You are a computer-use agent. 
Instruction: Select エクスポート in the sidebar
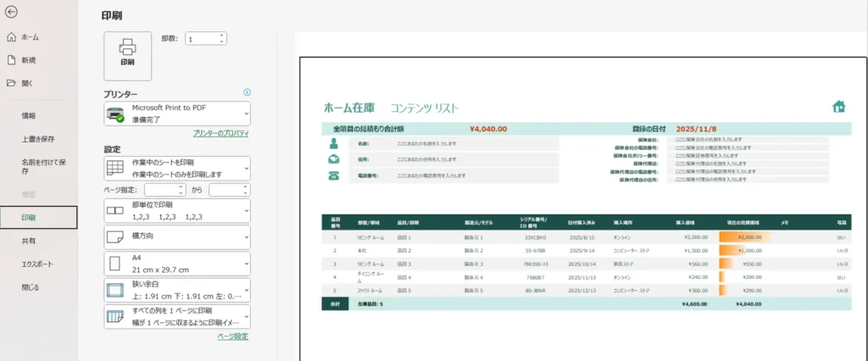(x=39, y=264)
